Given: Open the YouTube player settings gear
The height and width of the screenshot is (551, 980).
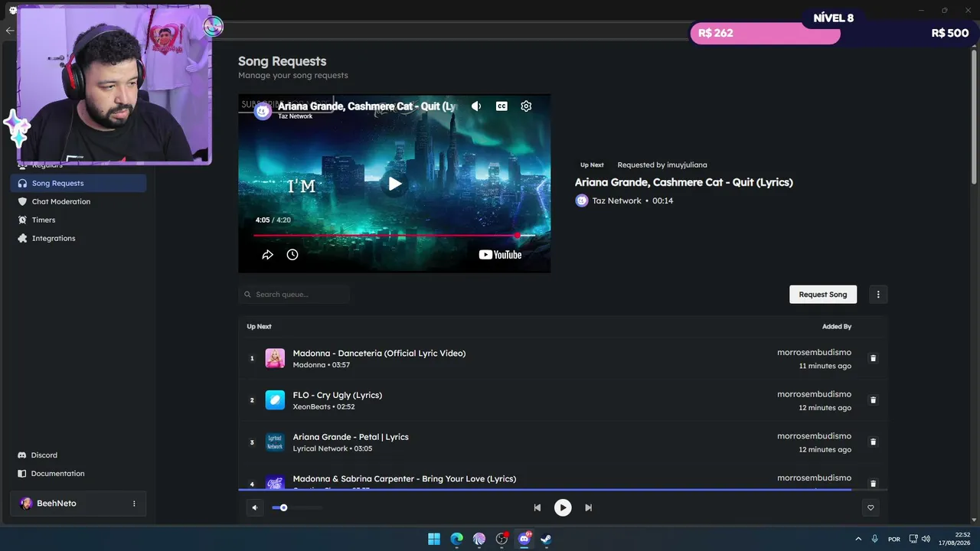Looking at the screenshot, I should 526,106.
